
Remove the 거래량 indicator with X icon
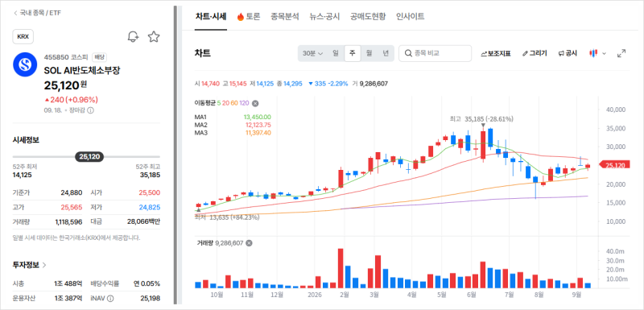(249, 243)
